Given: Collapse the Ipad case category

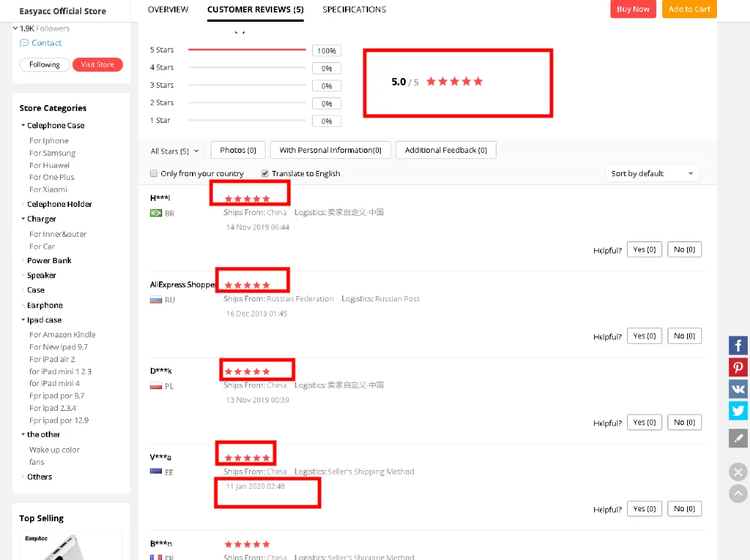Looking at the screenshot, I should (23, 320).
